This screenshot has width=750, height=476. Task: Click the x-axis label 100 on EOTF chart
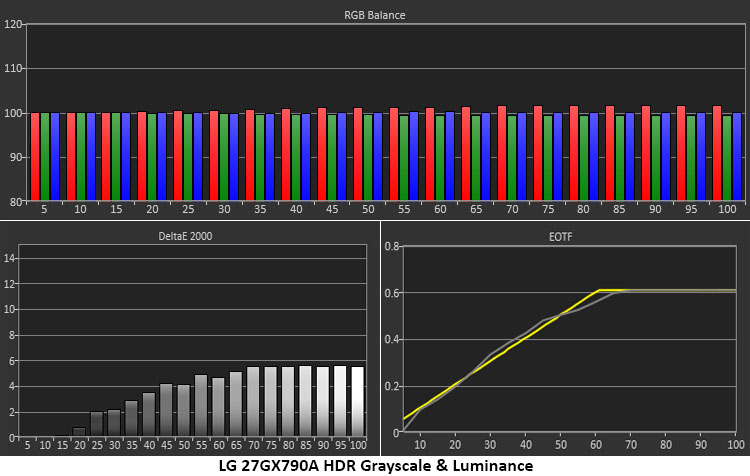(x=736, y=445)
